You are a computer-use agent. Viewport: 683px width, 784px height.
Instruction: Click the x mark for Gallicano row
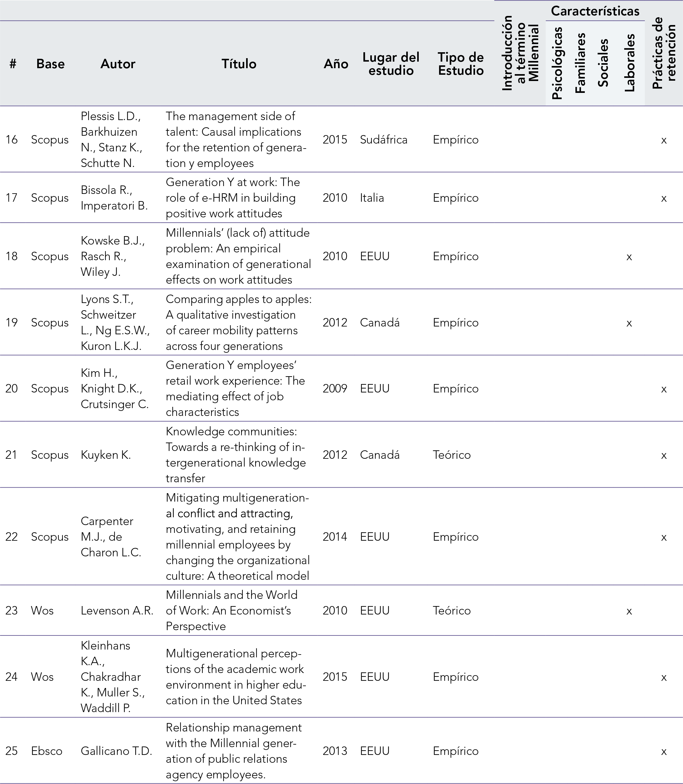point(664,751)
